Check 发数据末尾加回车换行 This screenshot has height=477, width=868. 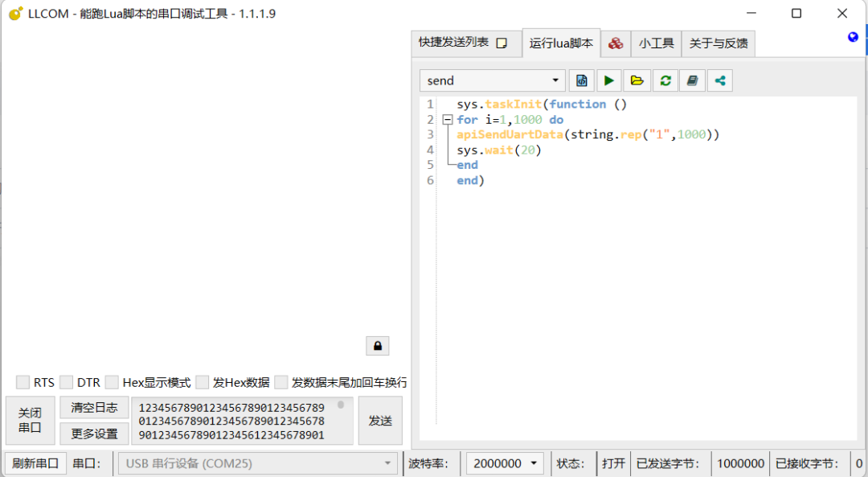coord(281,382)
